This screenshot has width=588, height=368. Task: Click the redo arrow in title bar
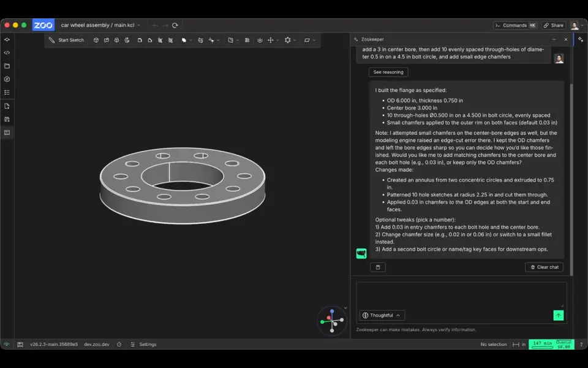tap(165, 25)
